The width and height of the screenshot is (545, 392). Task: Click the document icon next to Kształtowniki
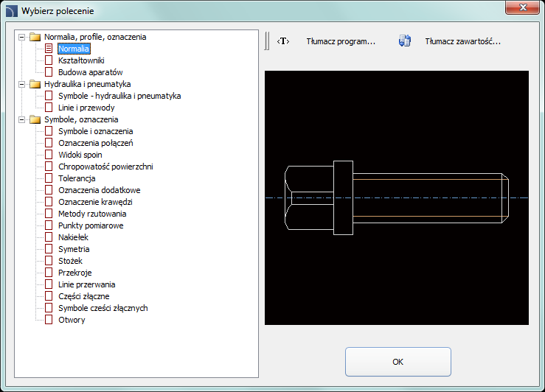click(49, 60)
